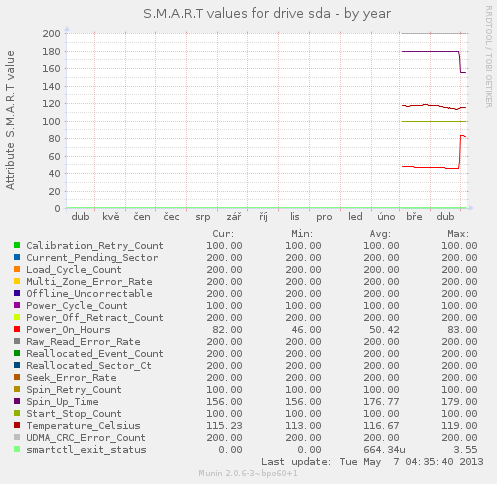Image resolution: width=497 pixels, height=484 pixels.
Task: Click the smartctl_exit_status light green swatch
Action: tap(17, 450)
